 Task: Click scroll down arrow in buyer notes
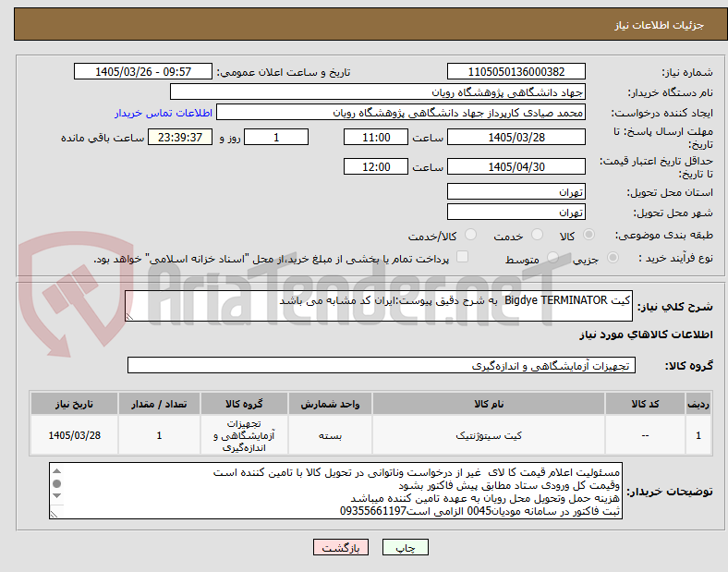click(x=56, y=496)
